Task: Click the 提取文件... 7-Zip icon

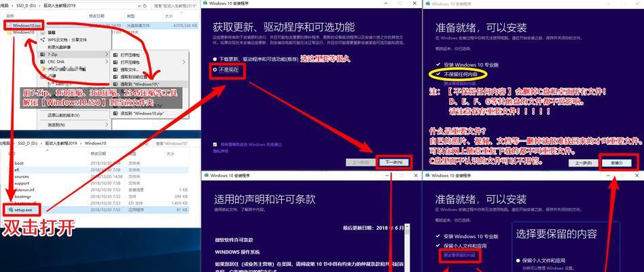Action: pos(115,69)
